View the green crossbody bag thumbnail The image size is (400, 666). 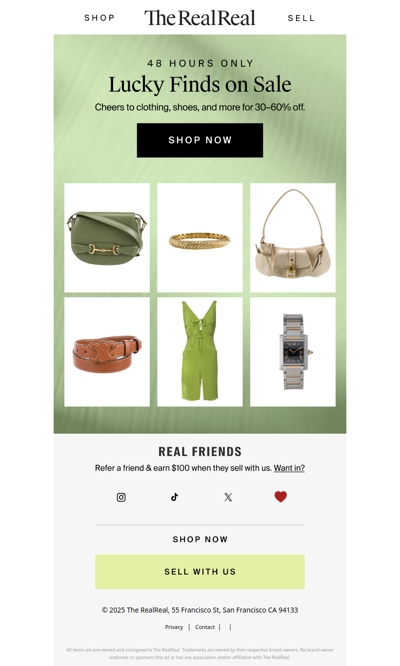pyautogui.click(x=107, y=238)
